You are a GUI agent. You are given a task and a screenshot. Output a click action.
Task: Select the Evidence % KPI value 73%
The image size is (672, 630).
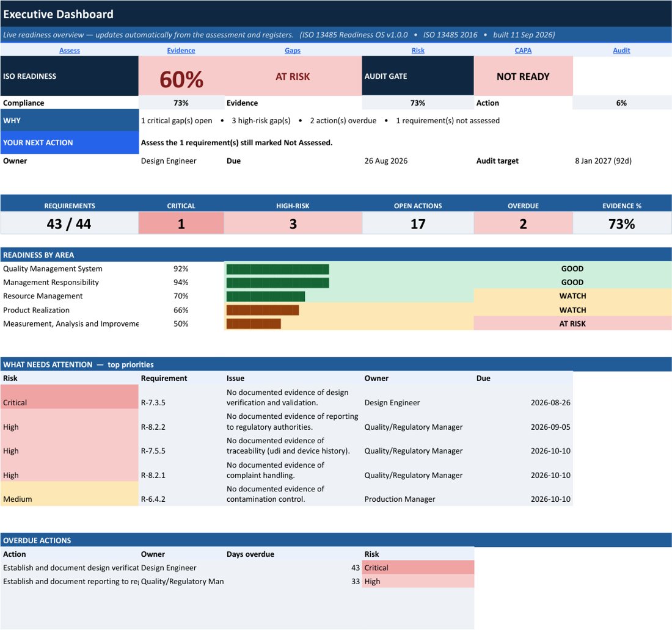coord(621,224)
